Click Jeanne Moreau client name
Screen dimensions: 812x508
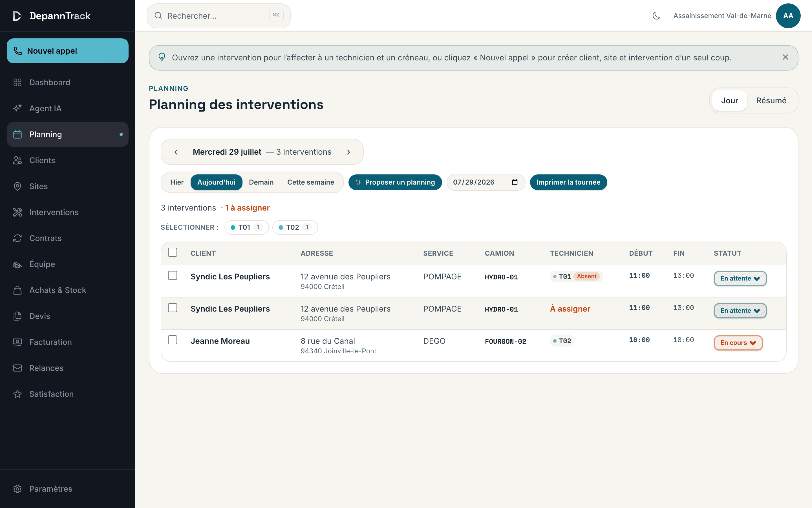[220, 341]
